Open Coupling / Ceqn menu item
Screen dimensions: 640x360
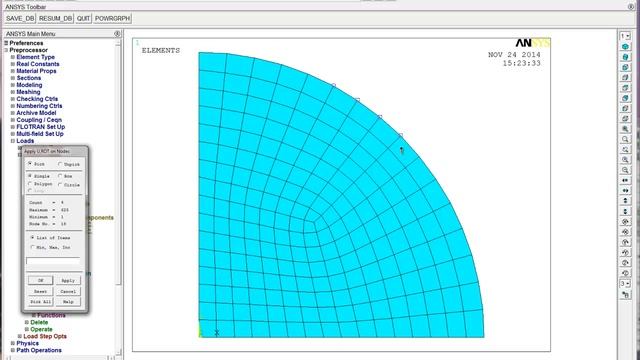coord(39,120)
